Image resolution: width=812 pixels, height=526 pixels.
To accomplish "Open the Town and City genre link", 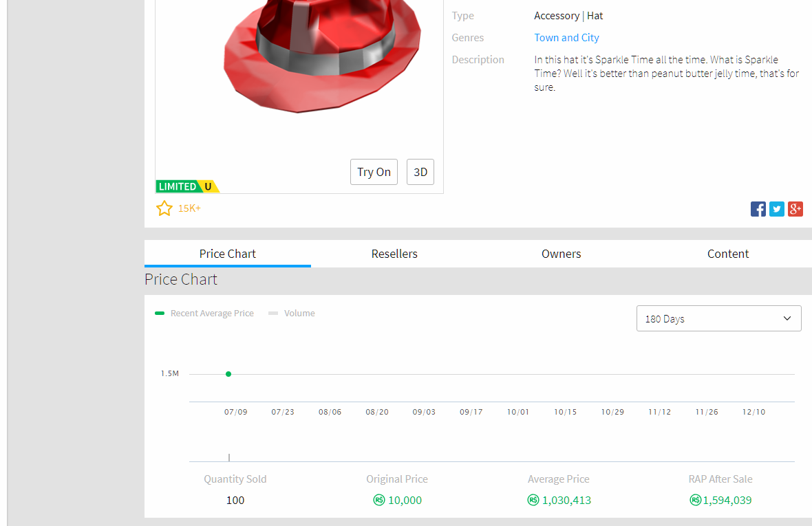I will [x=566, y=38].
